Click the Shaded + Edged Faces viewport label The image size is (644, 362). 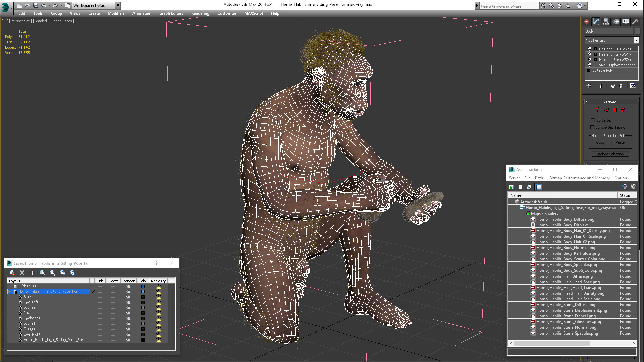(x=53, y=21)
